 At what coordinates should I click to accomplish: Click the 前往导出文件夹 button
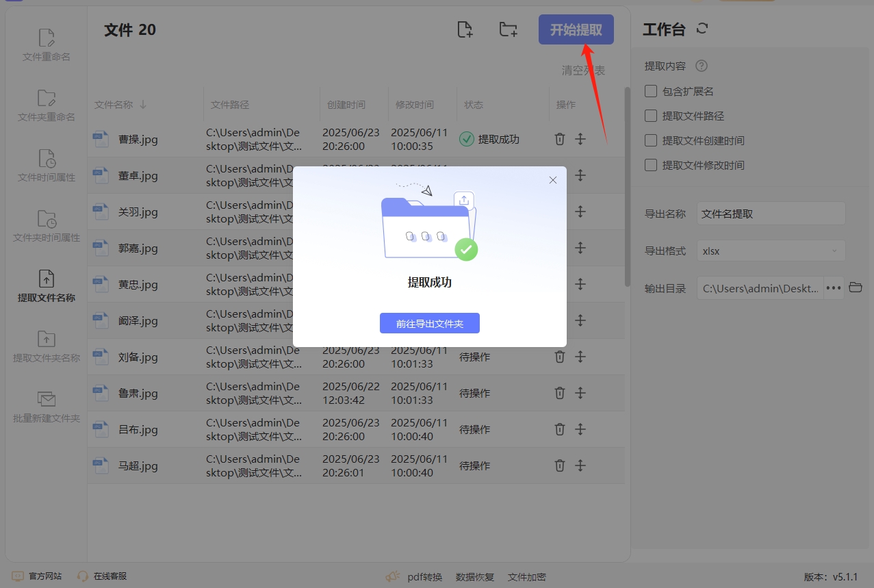click(x=430, y=323)
